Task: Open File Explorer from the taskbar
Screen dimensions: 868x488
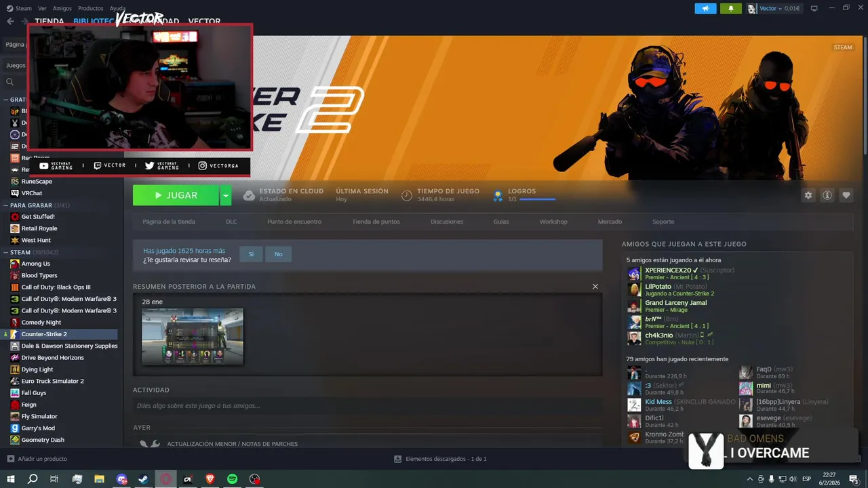Action: pos(100,479)
